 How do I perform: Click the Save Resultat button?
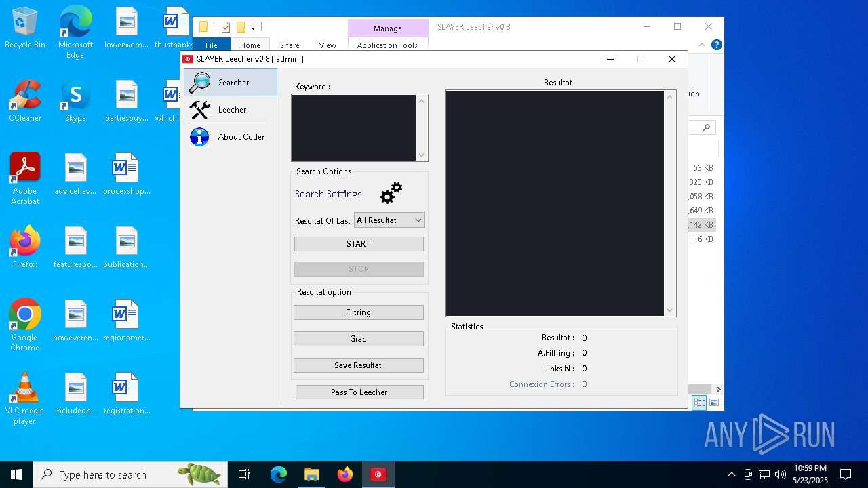[x=359, y=365]
